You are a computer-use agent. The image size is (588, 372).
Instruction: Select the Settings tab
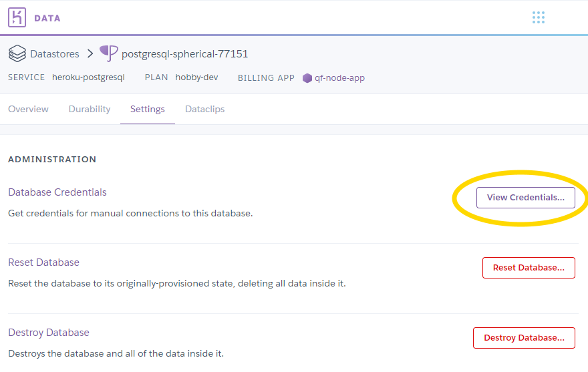[x=148, y=109]
